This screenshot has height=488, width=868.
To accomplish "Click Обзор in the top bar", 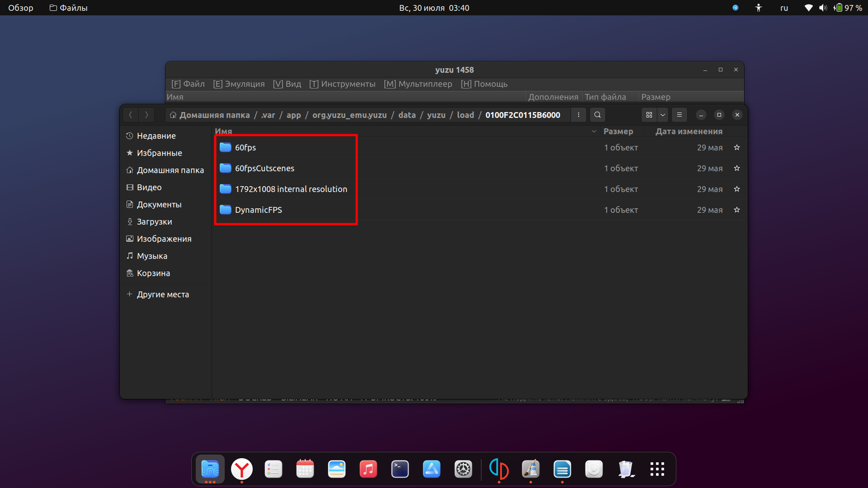I will [21, 8].
